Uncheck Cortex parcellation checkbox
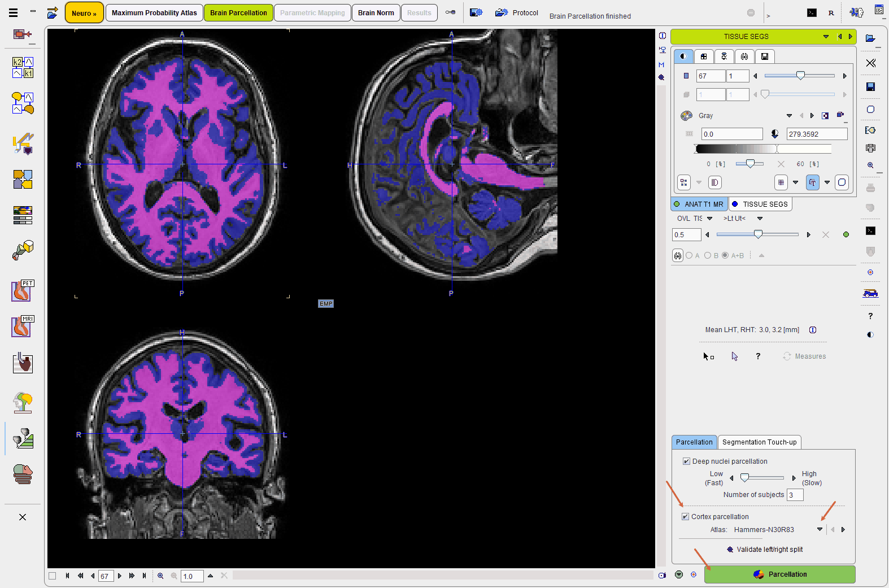Image resolution: width=889 pixels, height=588 pixels. (685, 516)
